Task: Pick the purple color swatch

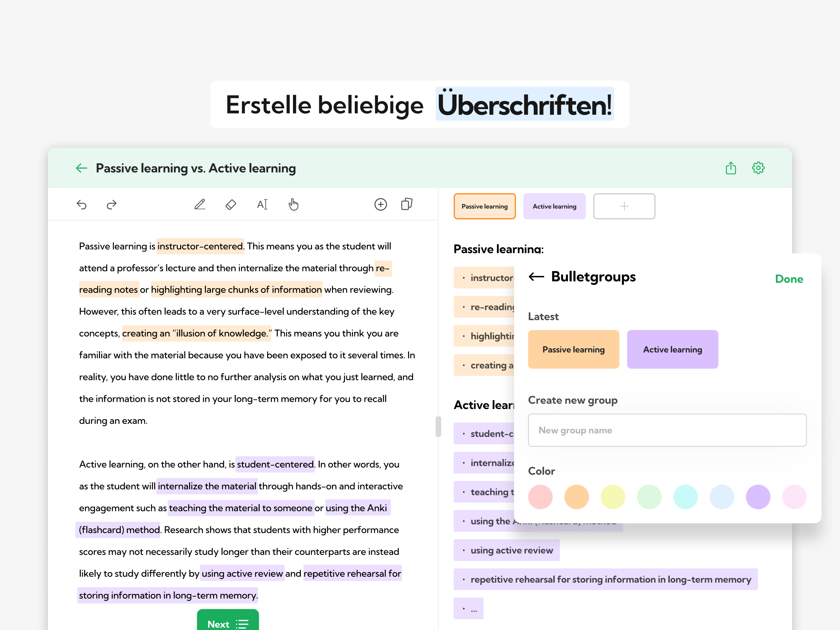Action: pyautogui.click(x=758, y=496)
